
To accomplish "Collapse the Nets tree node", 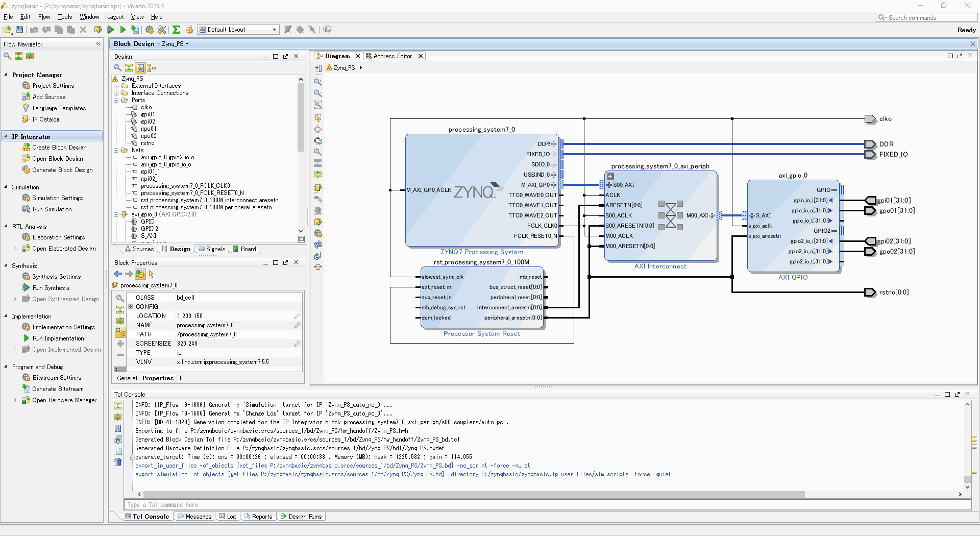I will pos(116,150).
